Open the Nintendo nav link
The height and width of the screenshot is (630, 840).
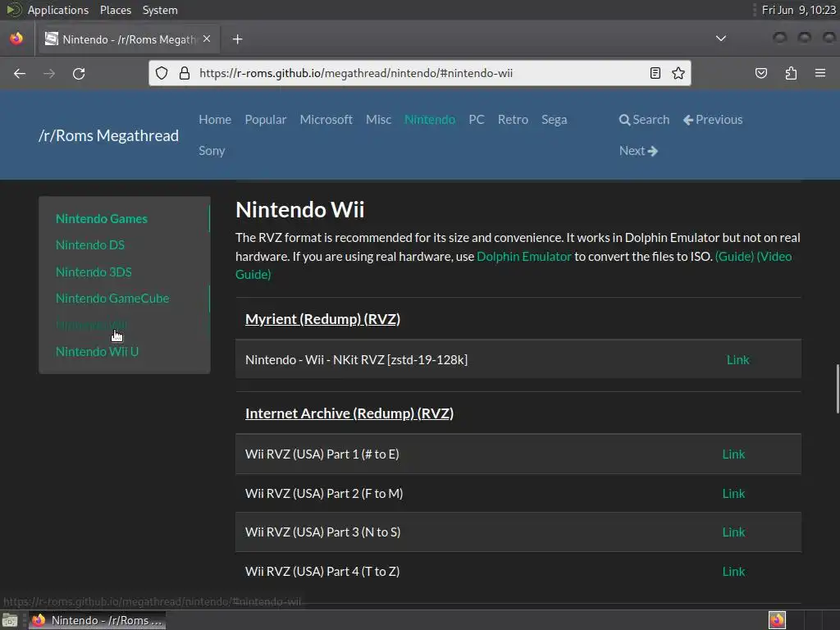430,120
